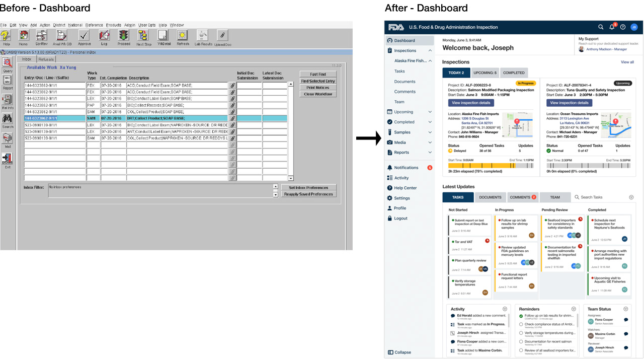This screenshot has height=360, width=644.
Task: Collapse the Inspections sidebar section
Action: [x=430, y=51]
